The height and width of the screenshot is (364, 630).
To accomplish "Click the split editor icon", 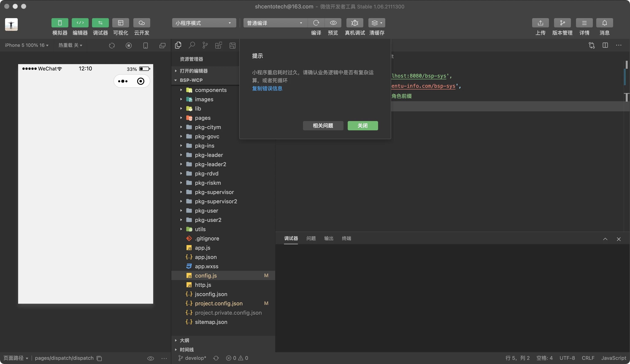I will click(x=605, y=45).
